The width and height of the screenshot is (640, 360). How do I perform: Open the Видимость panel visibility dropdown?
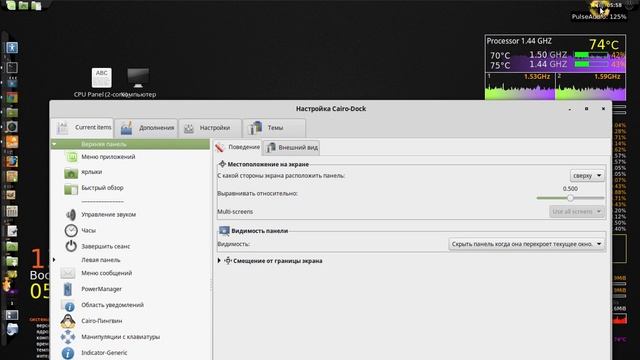click(527, 244)
